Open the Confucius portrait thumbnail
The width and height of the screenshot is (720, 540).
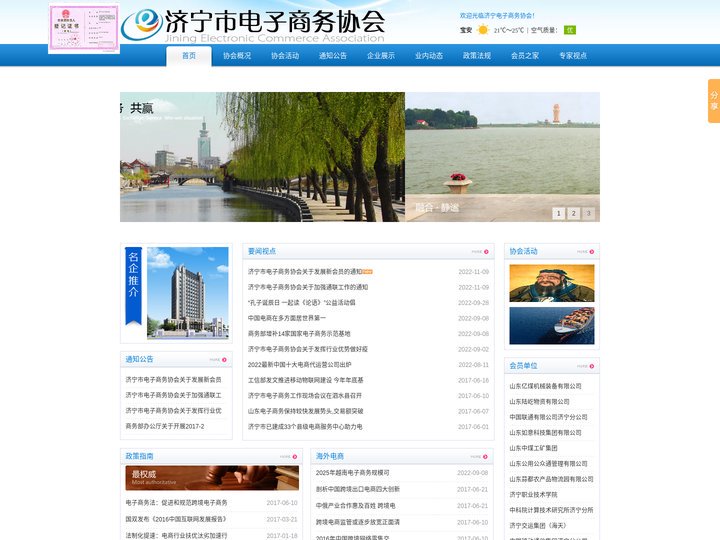(552, 283)
